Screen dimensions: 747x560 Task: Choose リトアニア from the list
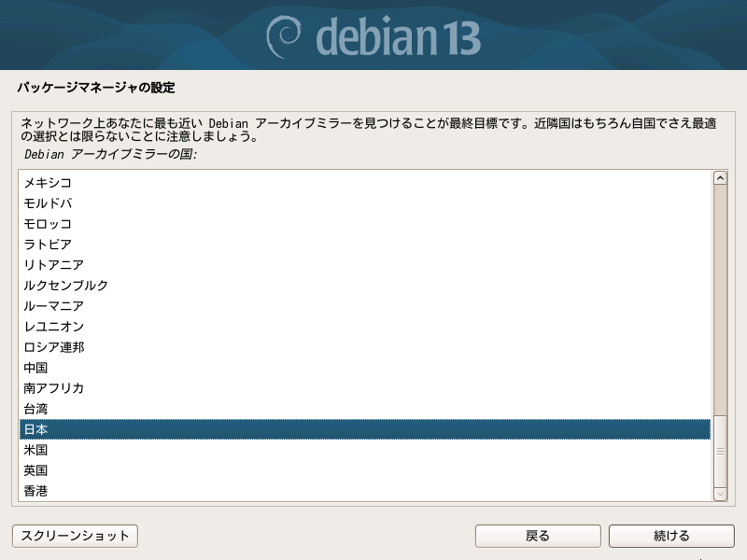pos(365,265)
